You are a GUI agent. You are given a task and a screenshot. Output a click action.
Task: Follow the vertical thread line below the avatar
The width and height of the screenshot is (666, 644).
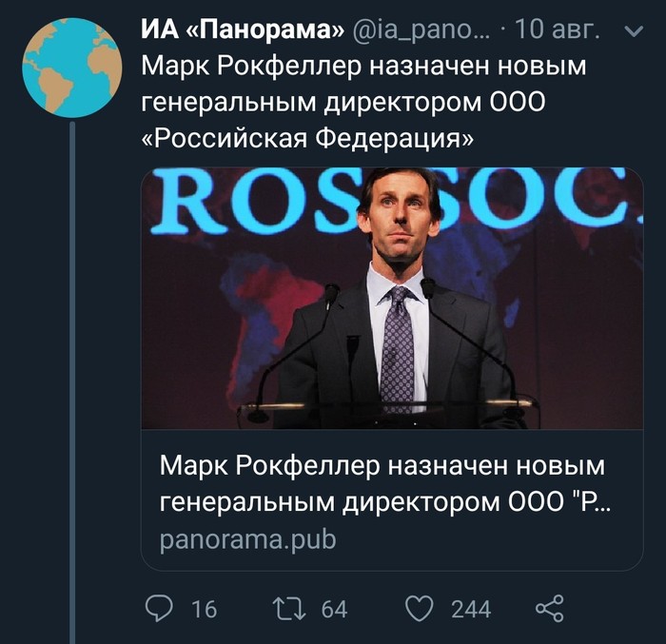pyautogui.click(x=71, y=381)
